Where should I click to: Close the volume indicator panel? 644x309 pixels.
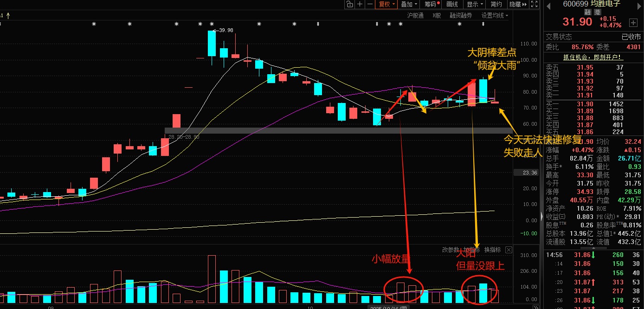click(509, 250)
